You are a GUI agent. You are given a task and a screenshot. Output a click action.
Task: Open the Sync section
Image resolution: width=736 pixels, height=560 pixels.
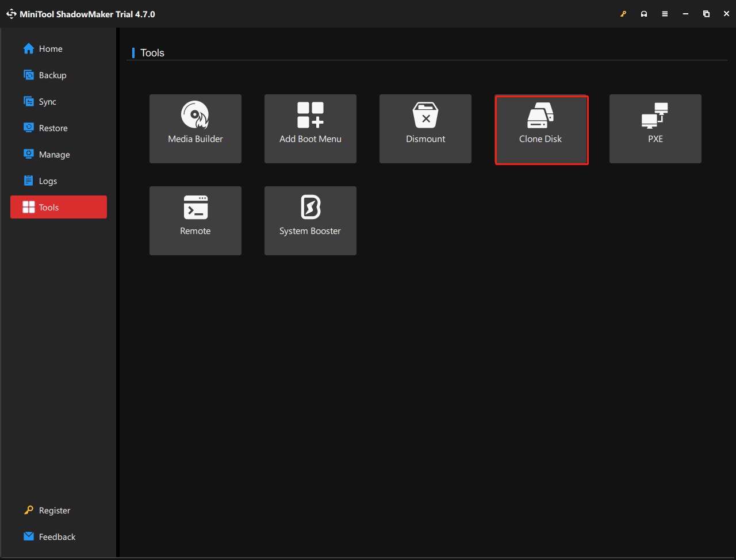pos(47,102)
